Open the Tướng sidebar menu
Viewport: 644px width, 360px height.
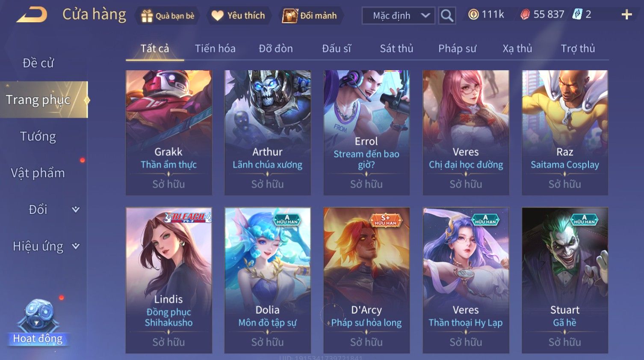point(38,137)
